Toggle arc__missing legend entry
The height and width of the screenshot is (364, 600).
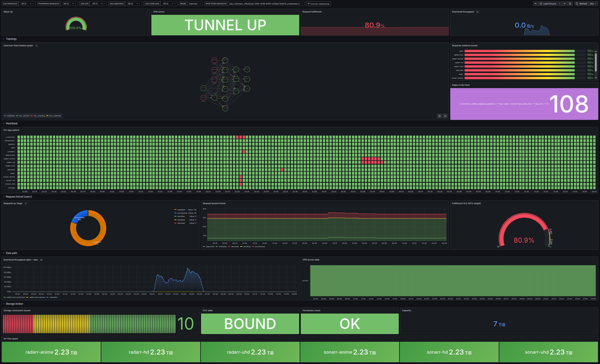pyautogui.click(x=38, y=116)
